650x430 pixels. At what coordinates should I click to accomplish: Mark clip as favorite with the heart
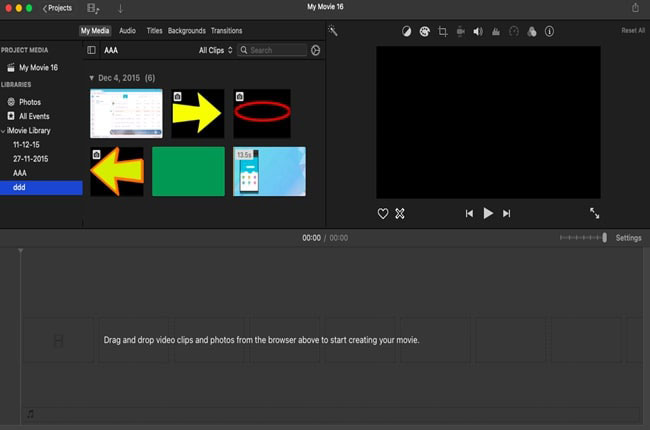coord(383,214)
